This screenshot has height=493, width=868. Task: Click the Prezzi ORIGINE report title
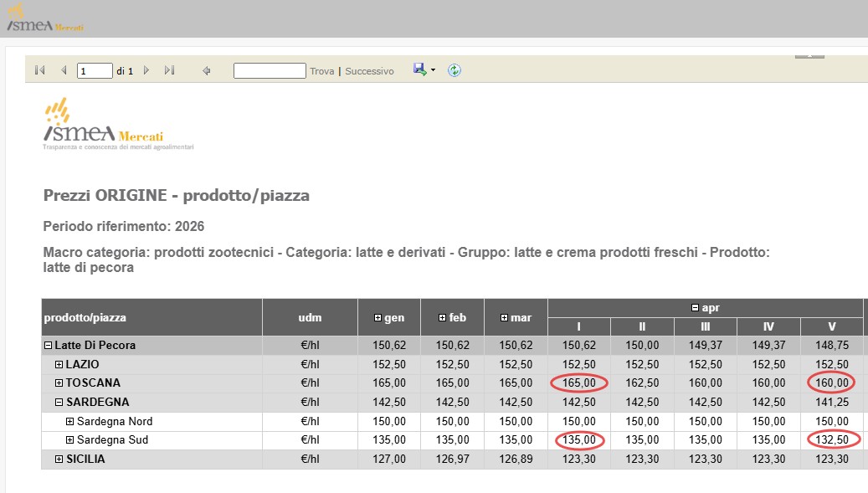(x=176, y=196)
